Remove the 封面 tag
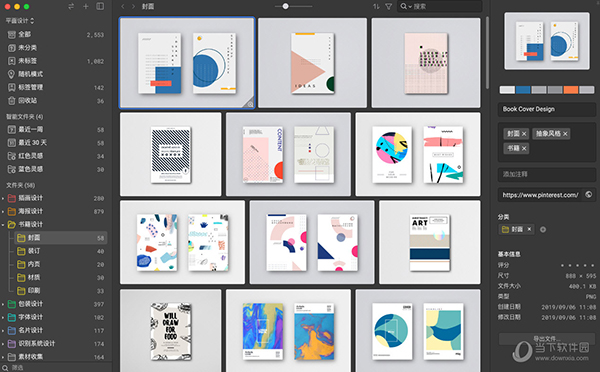The height and width of the screenshot is (372, 600). pyautogui.click(x=524, y=134)
